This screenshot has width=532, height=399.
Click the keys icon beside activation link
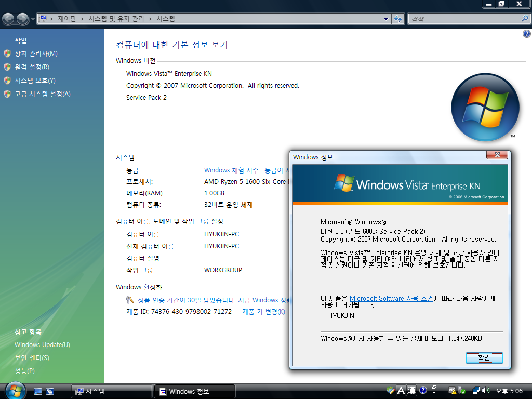click(x=130, y=300)
